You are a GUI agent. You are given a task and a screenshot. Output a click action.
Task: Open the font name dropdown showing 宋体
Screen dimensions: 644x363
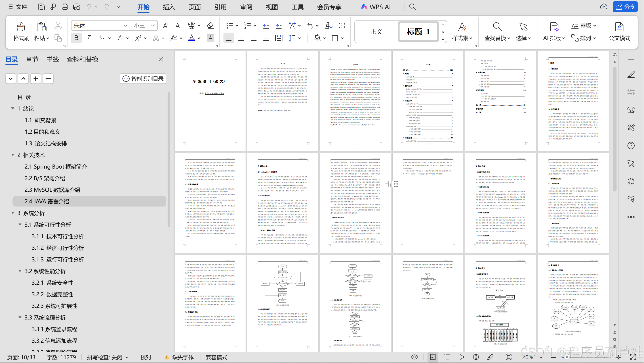(x=125, y=25)
